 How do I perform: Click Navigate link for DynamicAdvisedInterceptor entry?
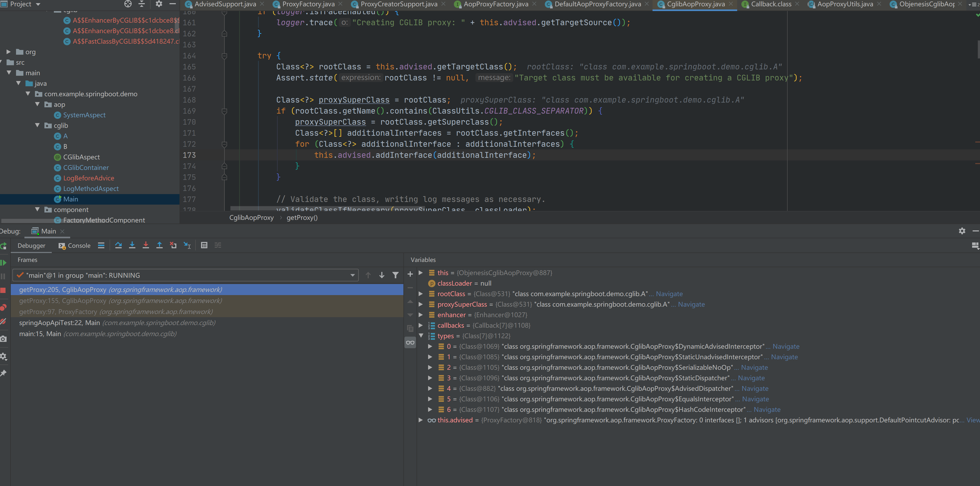(x=786, y=346)
